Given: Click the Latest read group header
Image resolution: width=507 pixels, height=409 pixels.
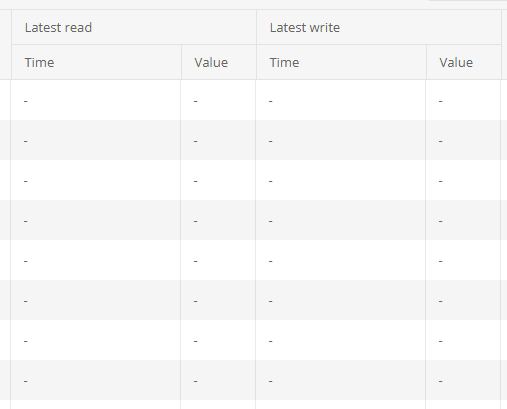Looking at the screenshot, I should (x=134, y=27).
